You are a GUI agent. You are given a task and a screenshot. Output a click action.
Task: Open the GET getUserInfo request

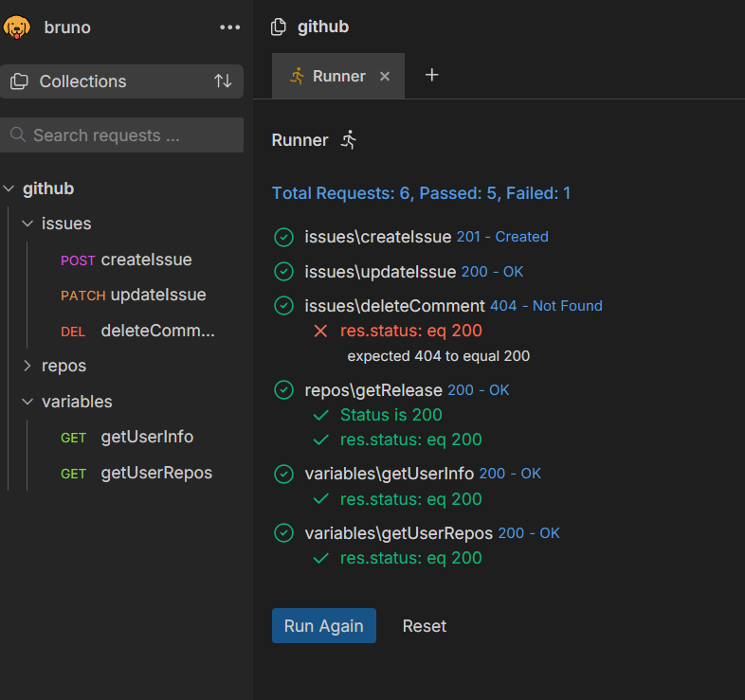pos(127,437)
